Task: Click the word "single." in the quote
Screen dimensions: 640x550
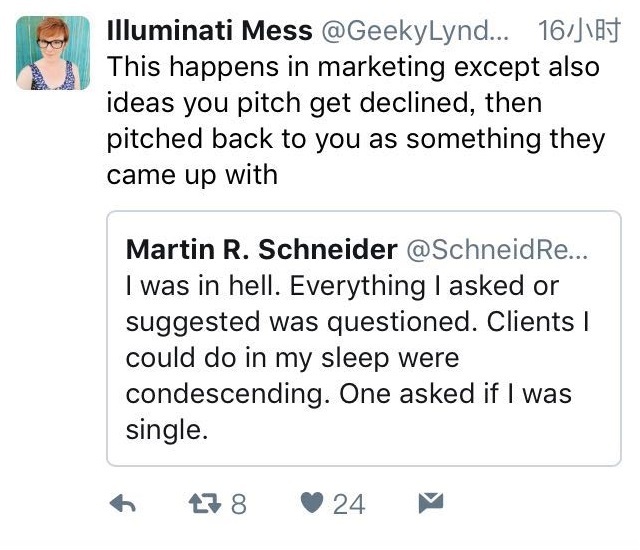Action: pos(165,429)
